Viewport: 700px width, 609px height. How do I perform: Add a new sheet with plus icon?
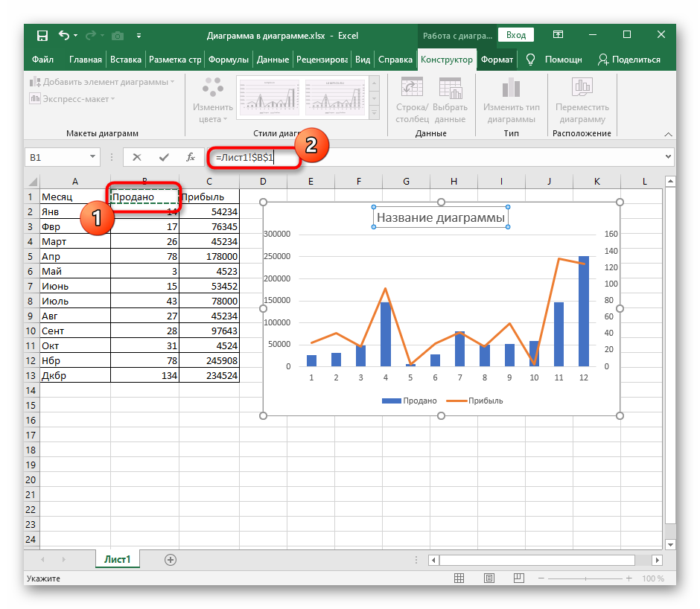171,559
